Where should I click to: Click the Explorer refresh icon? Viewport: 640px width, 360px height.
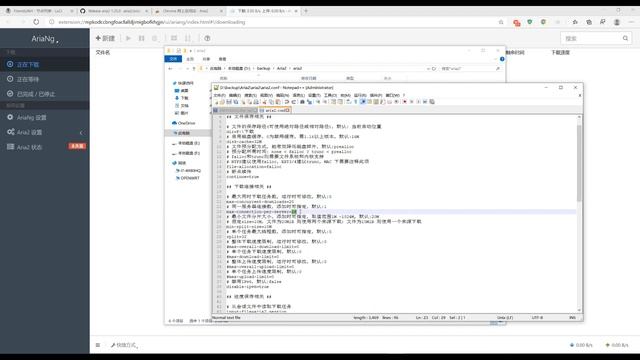434,69
